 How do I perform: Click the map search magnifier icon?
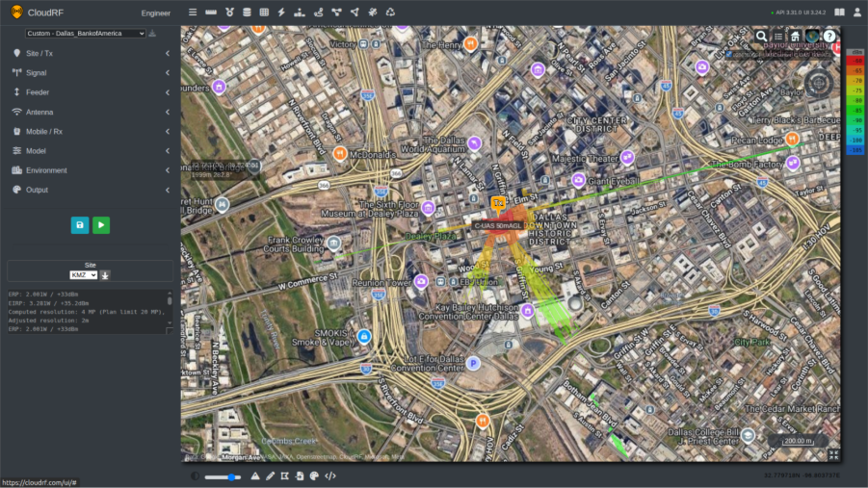[x=762, y=37]
